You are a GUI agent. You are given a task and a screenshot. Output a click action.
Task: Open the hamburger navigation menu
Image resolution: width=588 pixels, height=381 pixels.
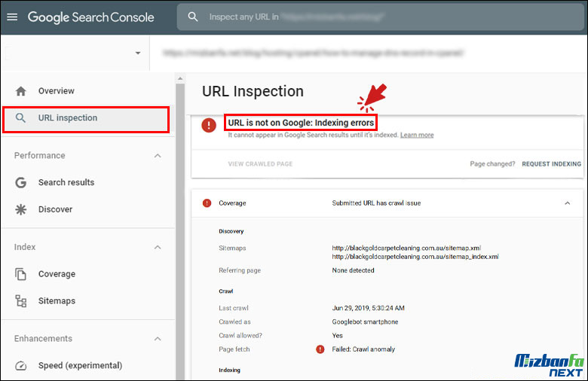pos(12,17)
